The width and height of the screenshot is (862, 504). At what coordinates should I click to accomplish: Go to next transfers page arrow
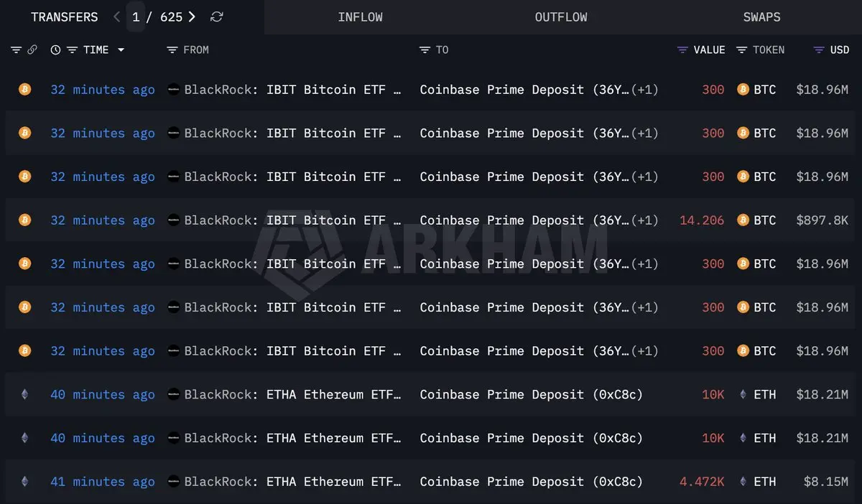(x=192, y=17)
